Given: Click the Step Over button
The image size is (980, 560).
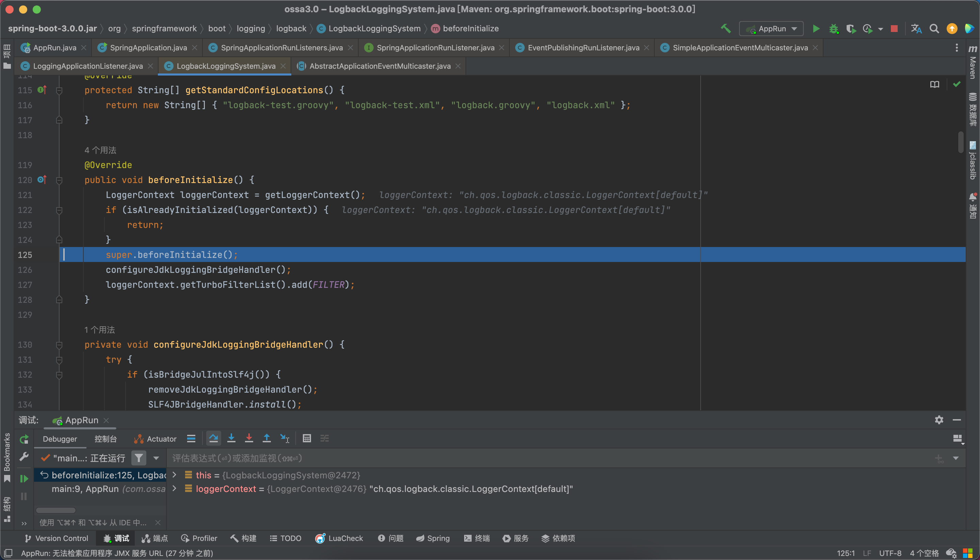Looking at the screenshot, I should [x=213, y=439].
